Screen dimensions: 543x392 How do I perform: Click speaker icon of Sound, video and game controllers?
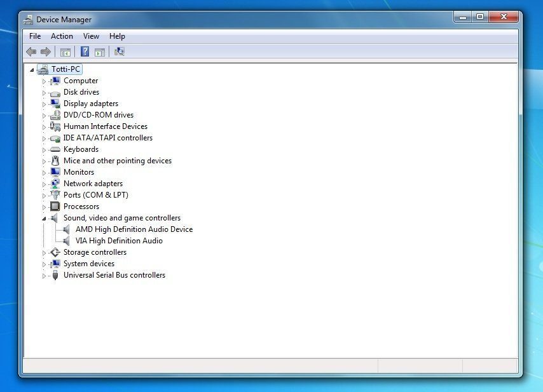click(54, 218)
